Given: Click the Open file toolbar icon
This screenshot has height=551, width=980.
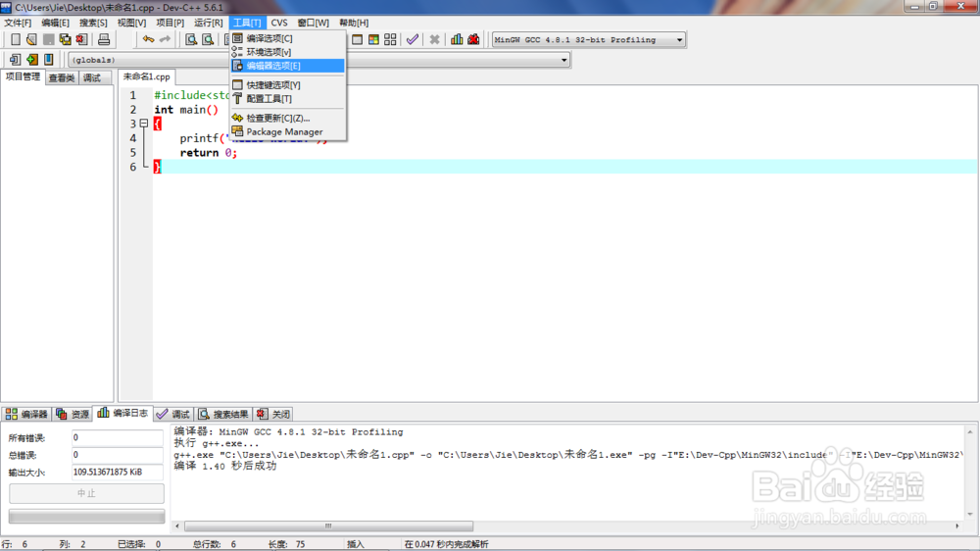Looking at the screenshot, I should coord(31,39).
